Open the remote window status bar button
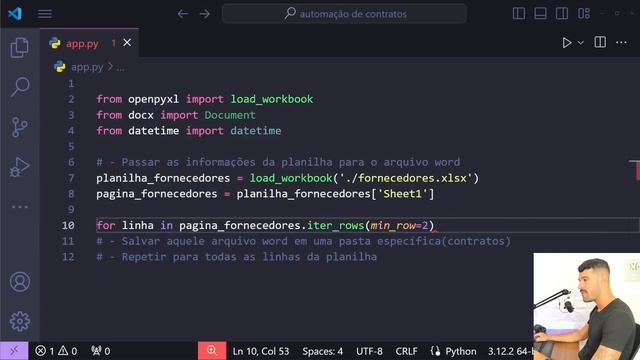 pyautogui.click(x=14, y=351)
